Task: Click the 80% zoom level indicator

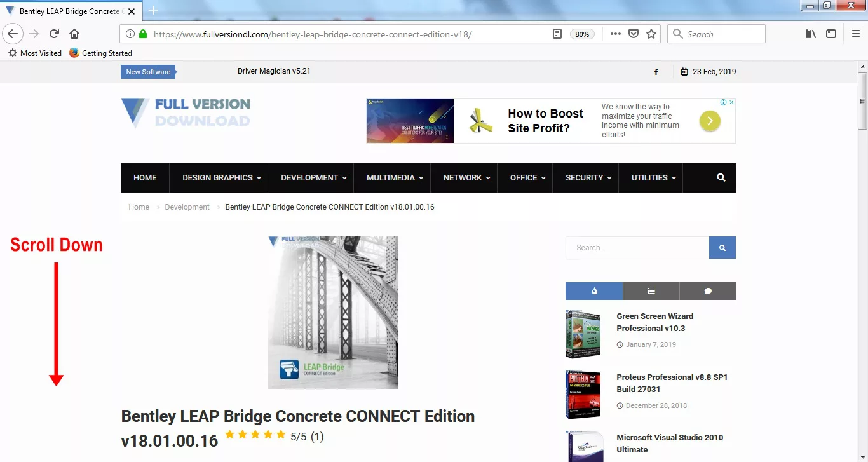Action: (582, 34)
